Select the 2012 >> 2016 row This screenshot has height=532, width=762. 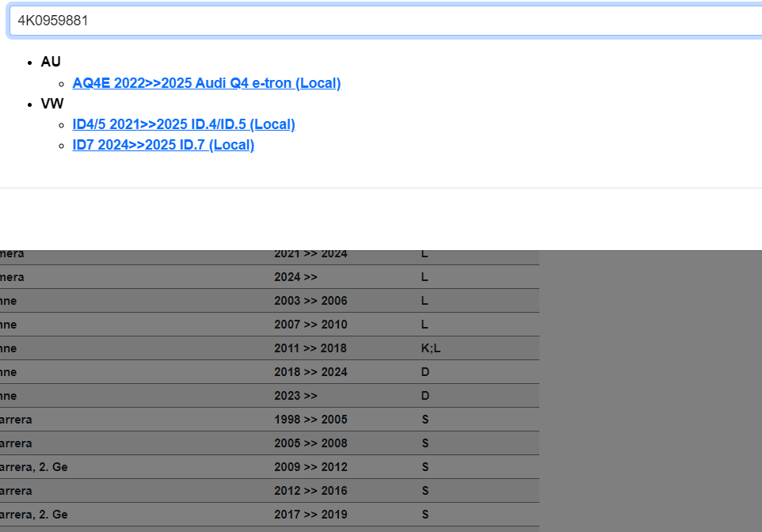click(x=311, y=491)
